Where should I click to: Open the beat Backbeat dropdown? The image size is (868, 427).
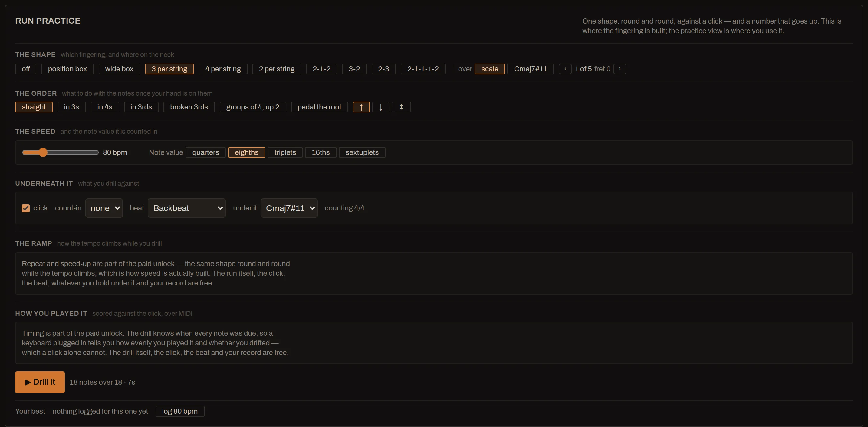coord(187,208)
